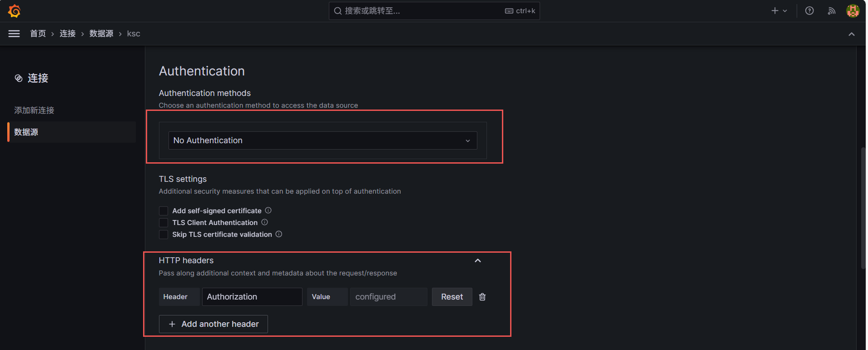The height and width of the screenshot is (350, 868).
Task: Check Skip TLS certificate validation
Action: [x=164, y=235]
